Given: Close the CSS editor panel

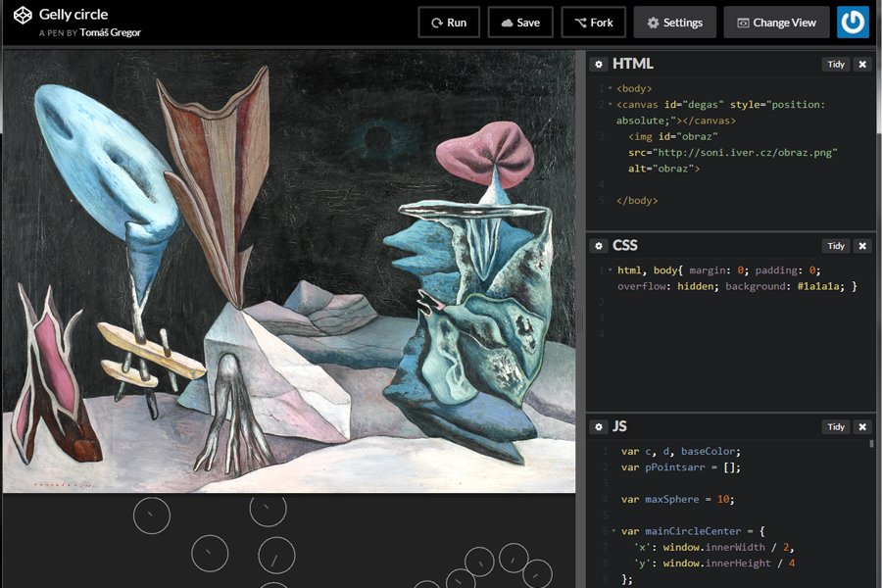Looking at the screenshot, I should 862,246.
